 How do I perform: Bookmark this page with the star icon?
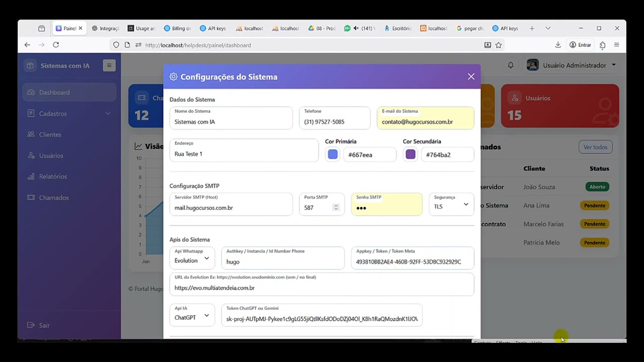point(499,45)
